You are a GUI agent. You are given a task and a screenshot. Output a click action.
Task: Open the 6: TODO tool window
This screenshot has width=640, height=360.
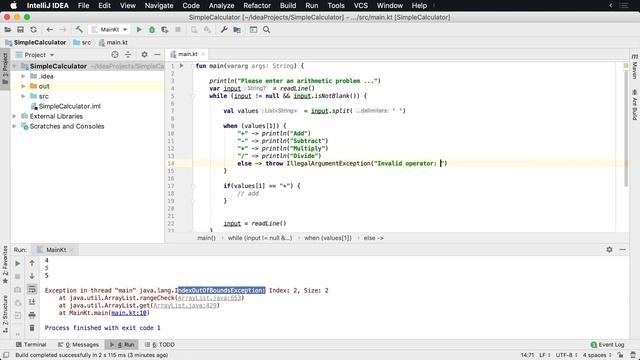point(160,344)
